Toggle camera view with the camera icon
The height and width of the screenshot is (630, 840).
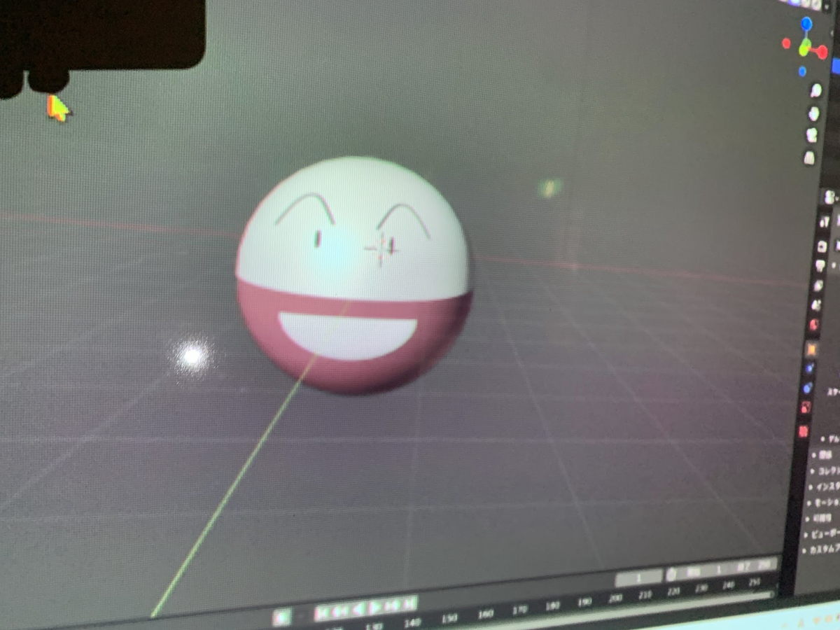pos(812,135)
